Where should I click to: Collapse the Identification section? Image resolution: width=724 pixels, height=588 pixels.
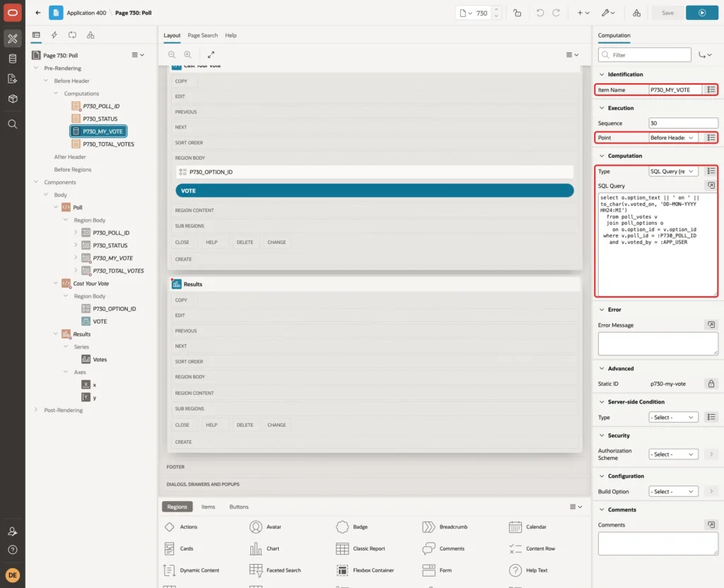pos(602,74)
